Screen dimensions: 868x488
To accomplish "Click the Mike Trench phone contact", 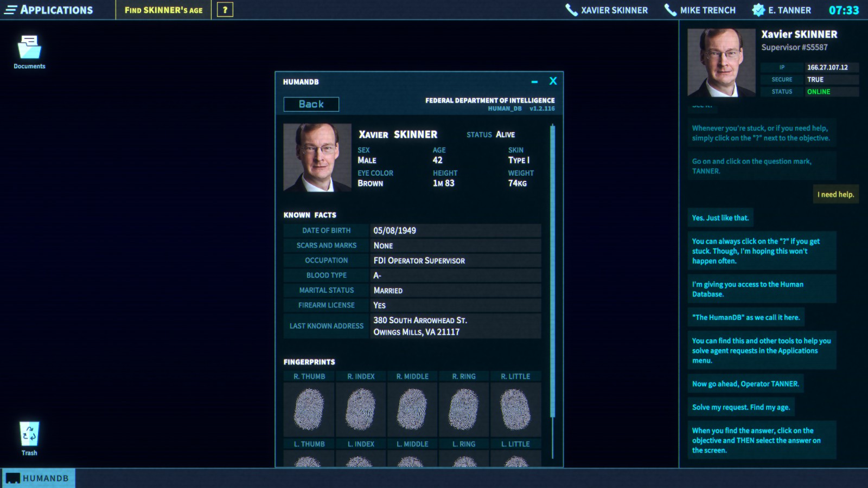I will pyautogui.click(x=700, y=10).
